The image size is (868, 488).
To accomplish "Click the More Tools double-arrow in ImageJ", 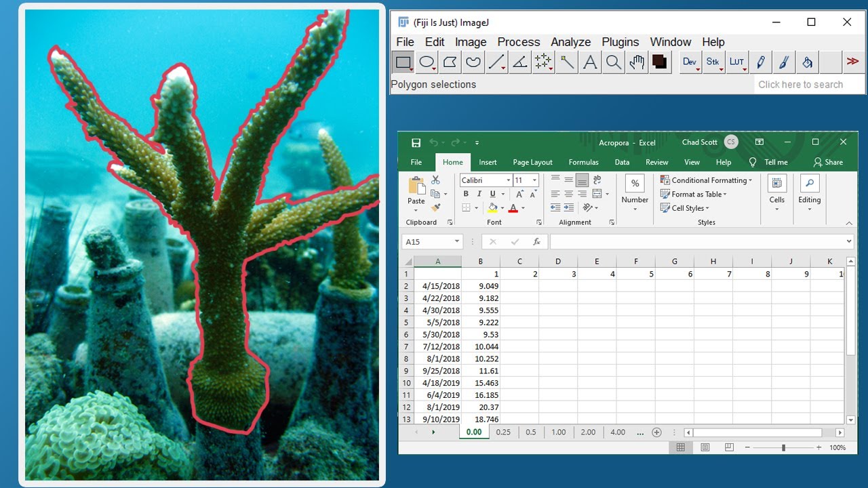I will (x=853, y=62).
